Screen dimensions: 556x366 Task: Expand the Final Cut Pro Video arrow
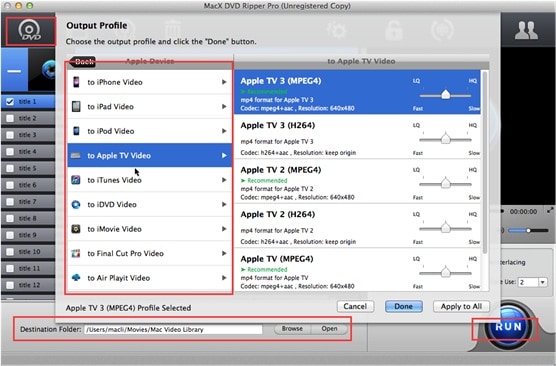(x=224, y=253)
